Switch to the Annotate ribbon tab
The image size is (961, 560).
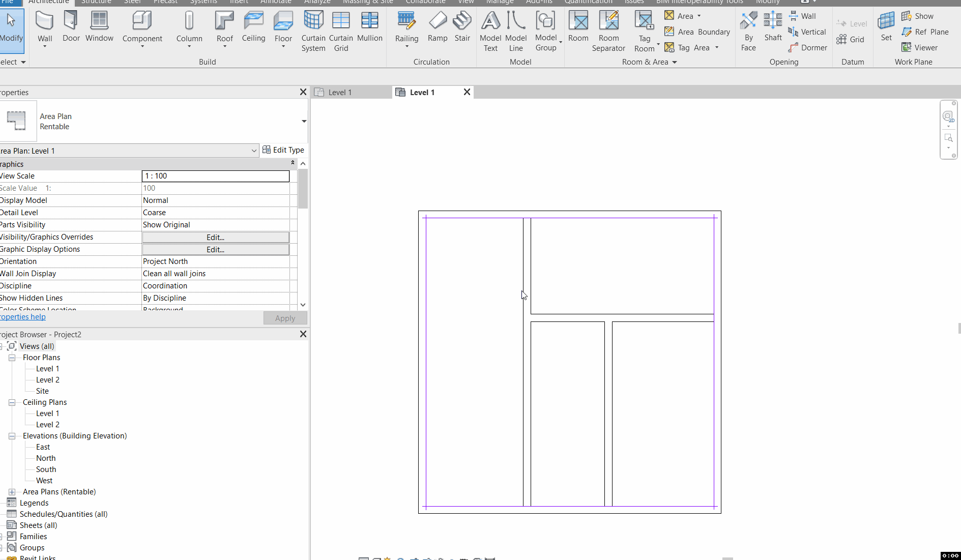coord(275,2)
